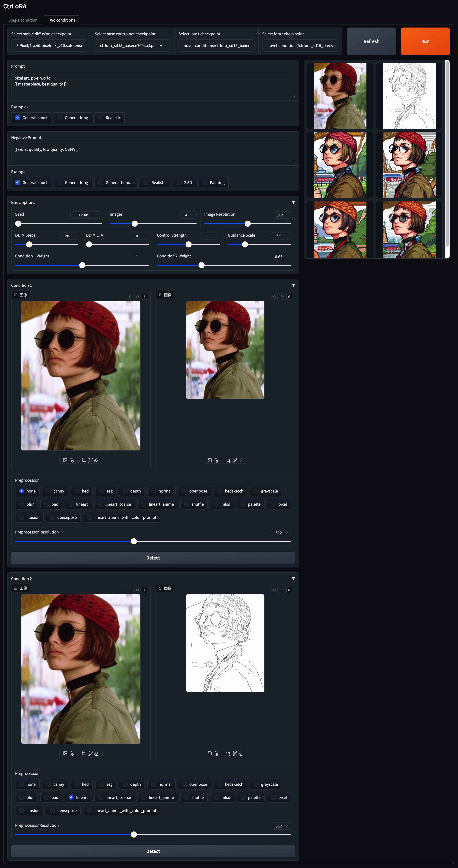Click the Condition 2 Weight slider handle
This screenshot has height=868, width=458.
202,265
